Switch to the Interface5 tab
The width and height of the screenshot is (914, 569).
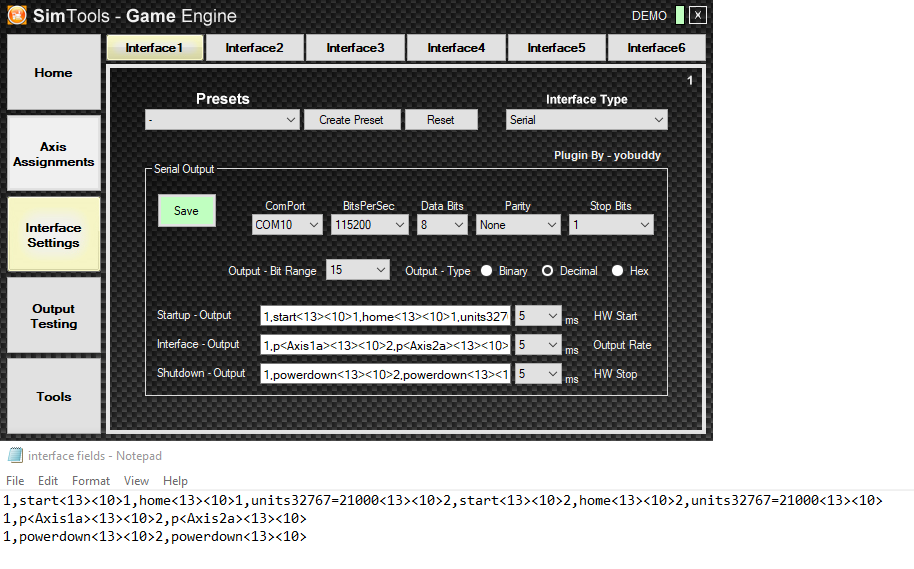557,48
